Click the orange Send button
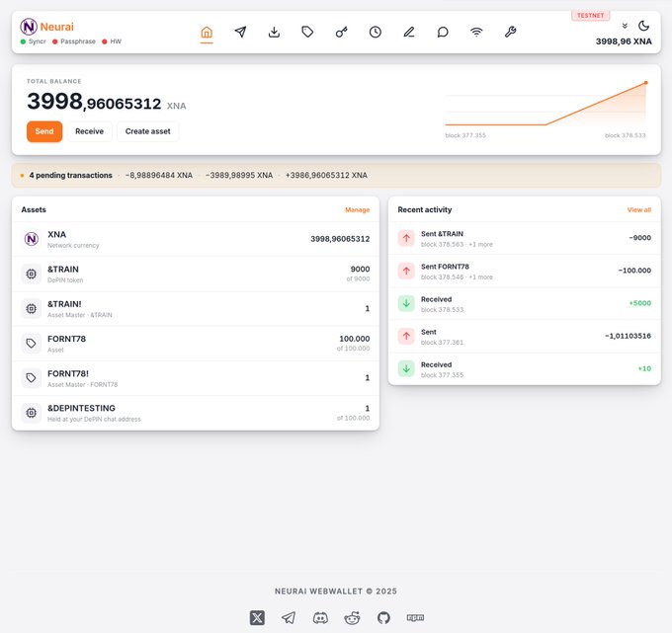Image resolution: width=672 pixels, height=633 pixels. point(44,131)
